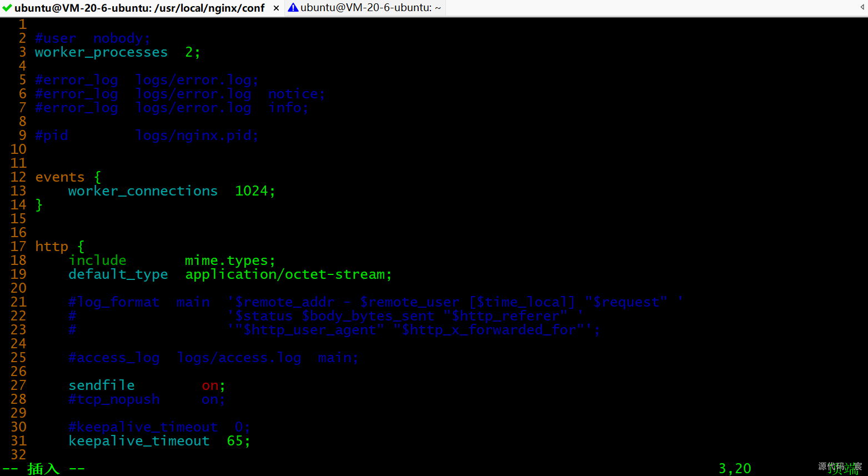Click application/octet-stream; on line 19

point(288,274)
